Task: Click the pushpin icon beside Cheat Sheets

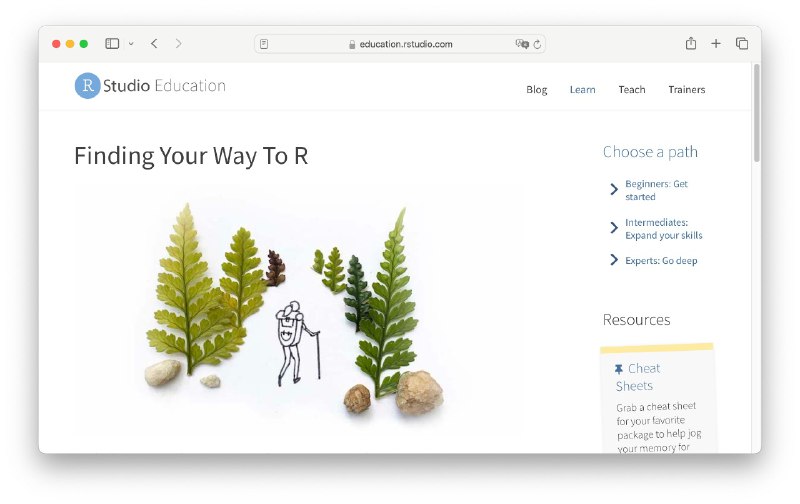Action: pyautogui.click(x=619, y=369)
